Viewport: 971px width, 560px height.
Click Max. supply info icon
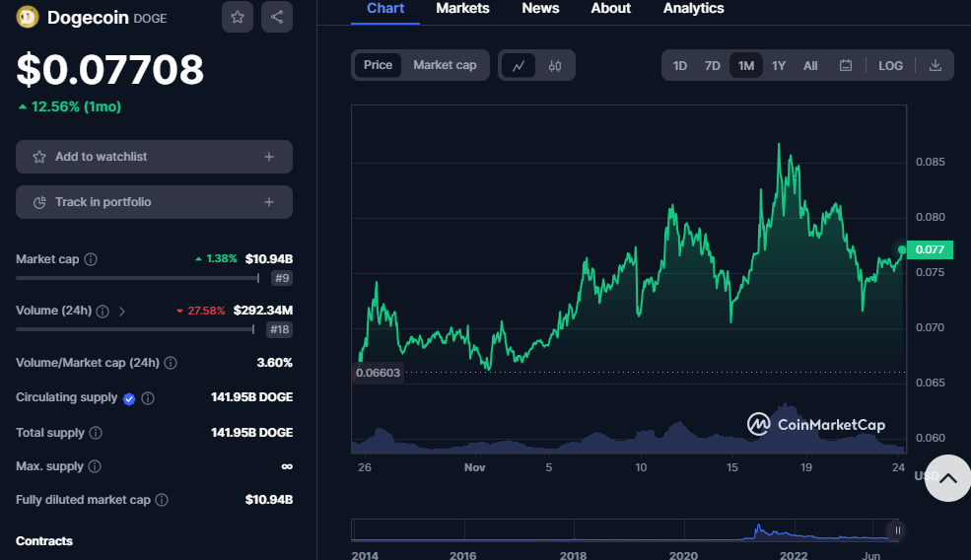pyautogui.click(x=94, y=466)
